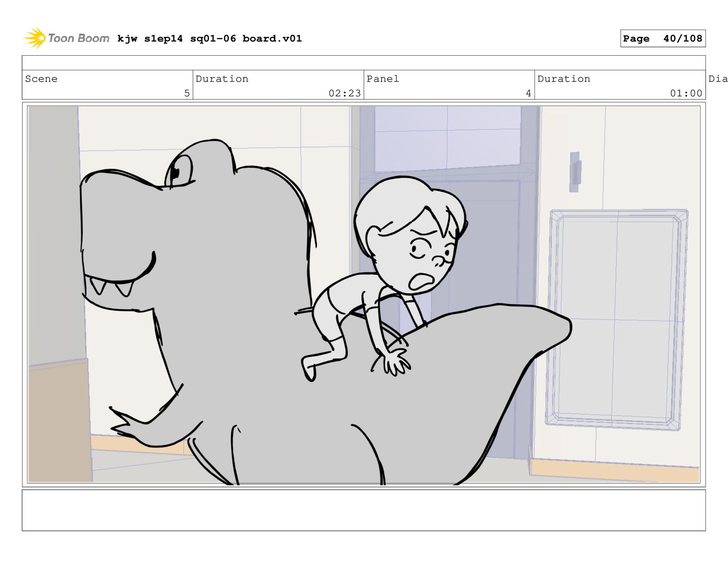The height and width of the screenshot is (564, 728).
Task: Click the 'Page 40/108' box
Action: (x=663, y=38)
